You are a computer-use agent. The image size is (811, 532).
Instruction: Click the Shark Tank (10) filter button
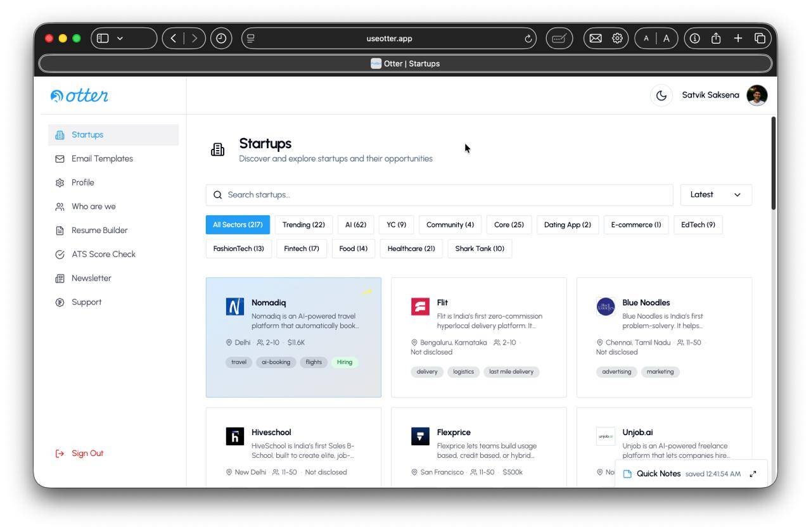tap(480, 249)
